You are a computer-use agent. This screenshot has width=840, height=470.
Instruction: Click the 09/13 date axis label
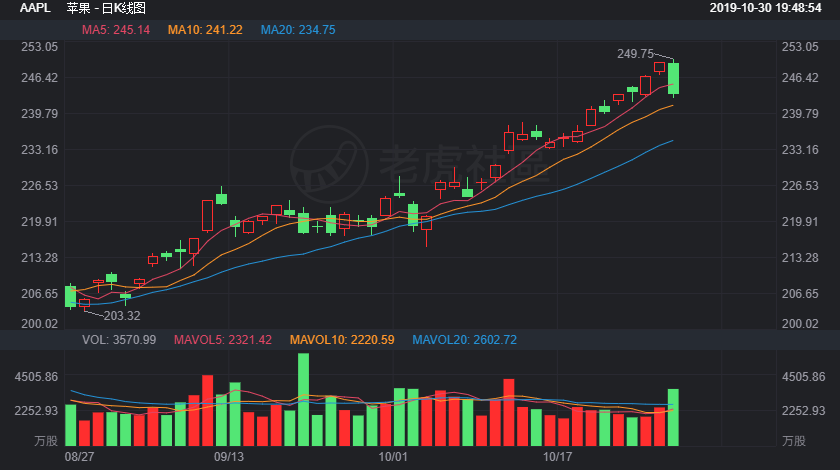point(229,457)
